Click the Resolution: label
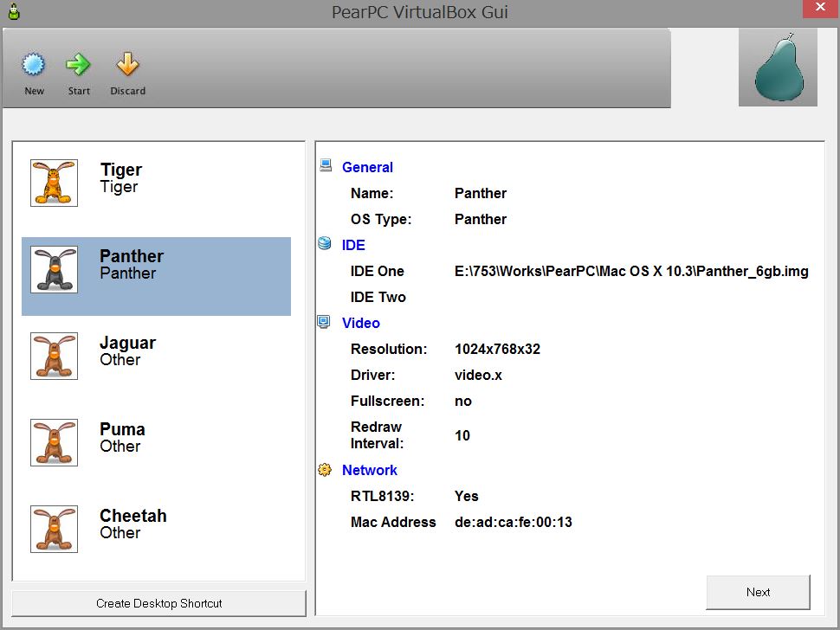 389,350
